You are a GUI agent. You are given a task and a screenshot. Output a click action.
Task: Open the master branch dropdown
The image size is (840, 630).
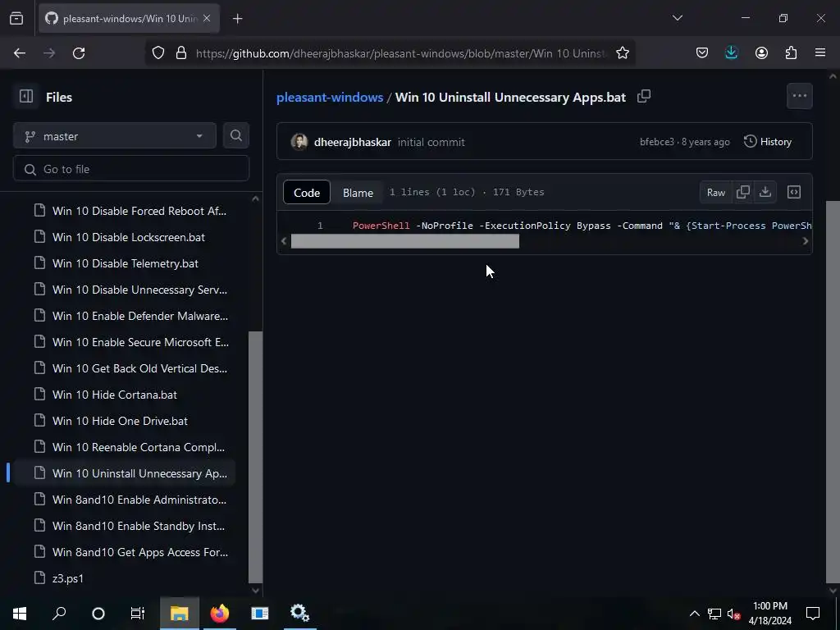115,136
